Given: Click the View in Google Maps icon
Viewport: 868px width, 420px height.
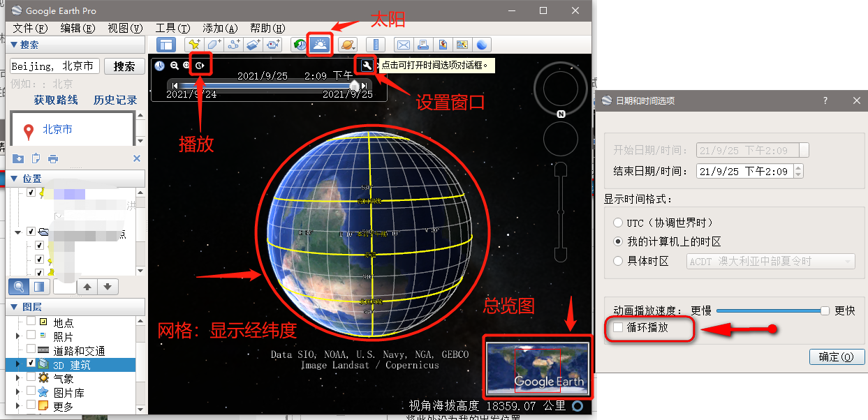Looking at the screenshot, I should [462, 45].
